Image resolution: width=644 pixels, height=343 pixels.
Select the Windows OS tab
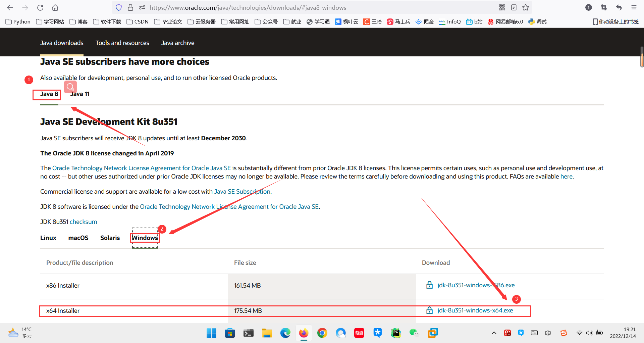pos(145,238)
